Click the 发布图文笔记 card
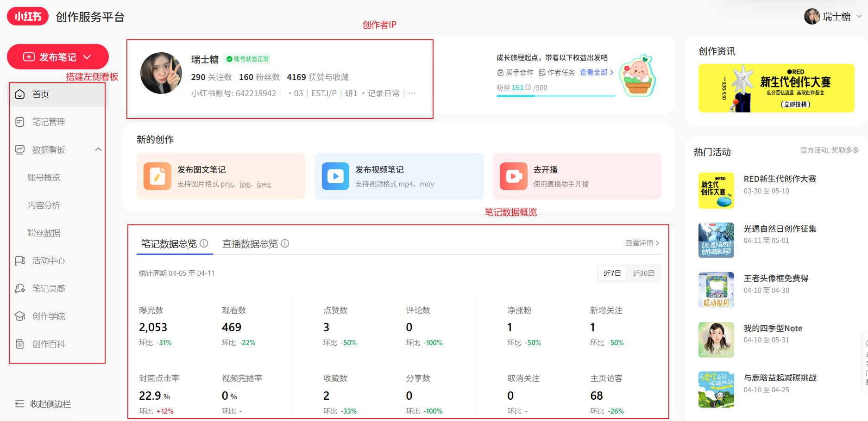The height and width of the screenshot is (421, 868). tap(221, 176)
